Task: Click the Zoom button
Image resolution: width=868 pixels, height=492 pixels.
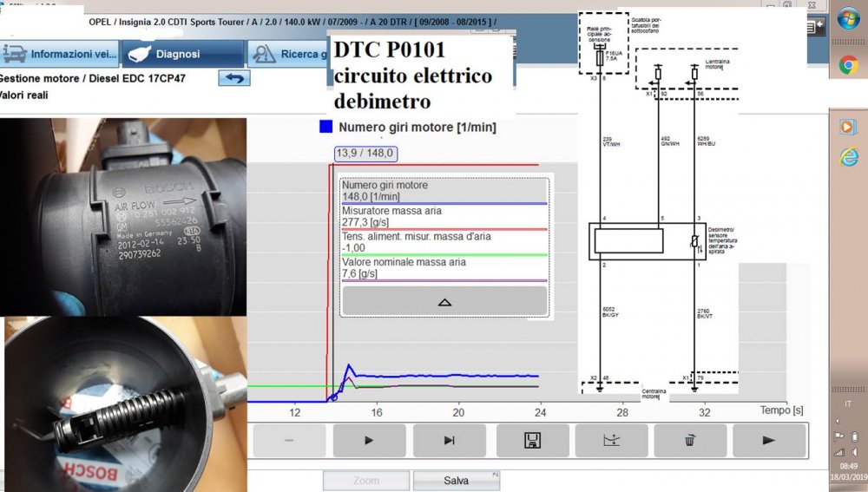Action: 365,481
